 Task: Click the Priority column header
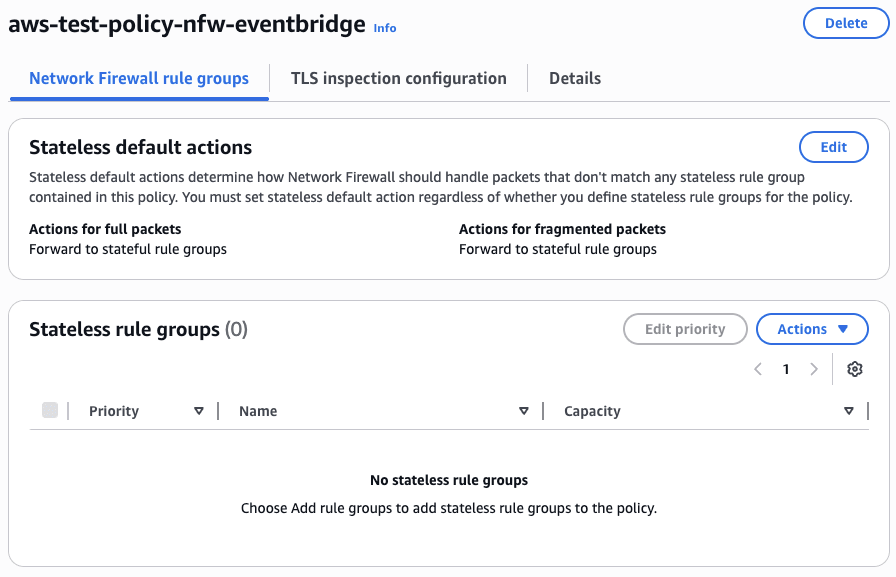pos(114,411)
